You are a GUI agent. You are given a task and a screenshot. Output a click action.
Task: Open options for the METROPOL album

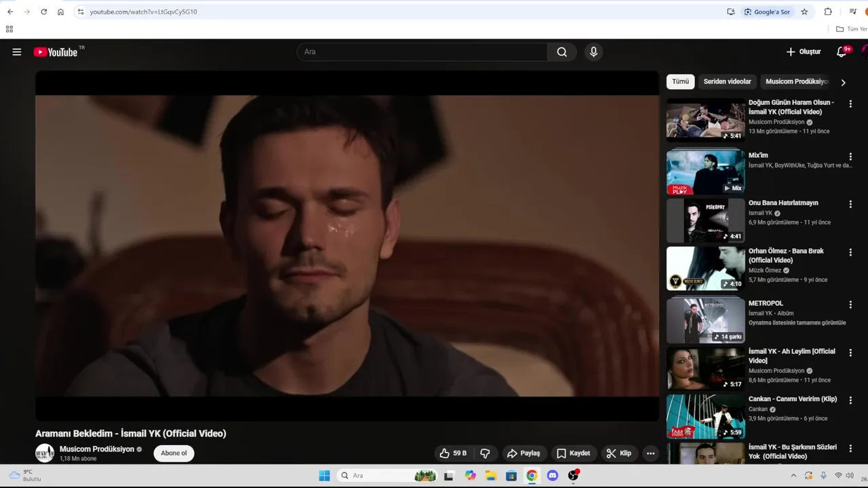(x=850, y=304)
